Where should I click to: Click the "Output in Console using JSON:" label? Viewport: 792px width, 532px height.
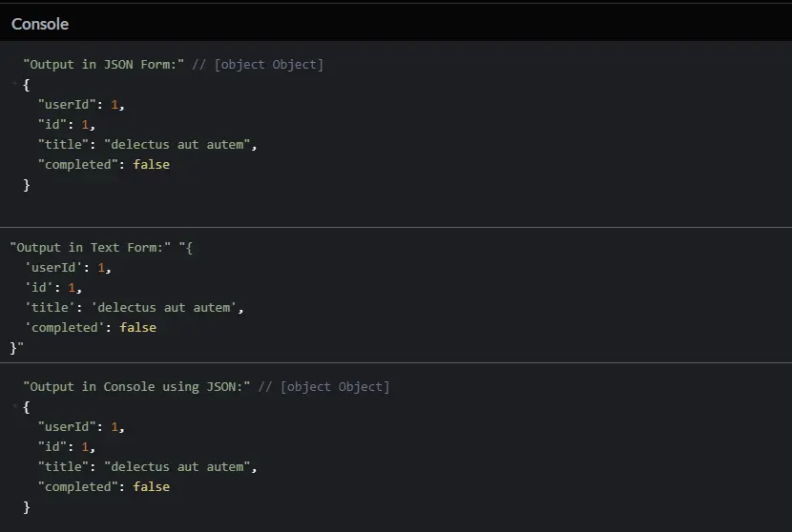(x=136, y=387)
